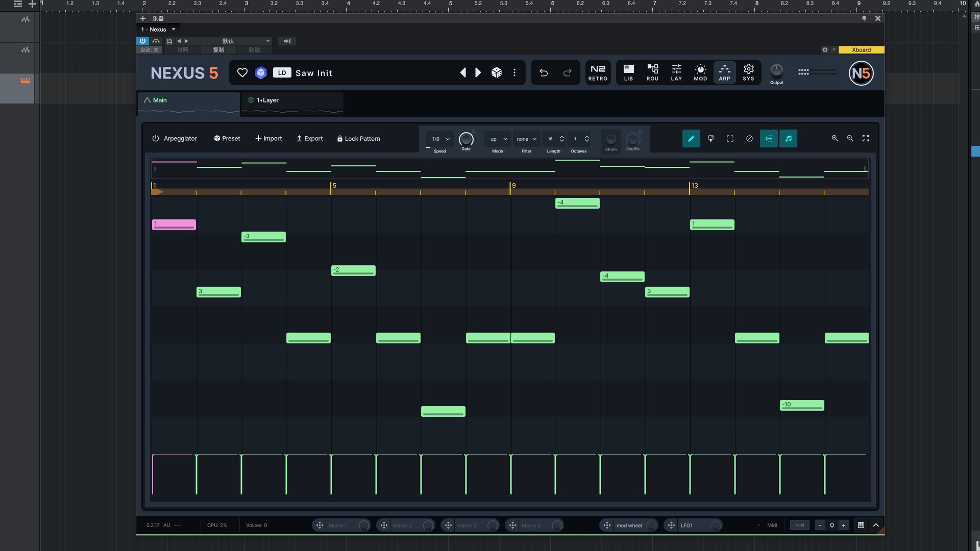Open the Preset menu in arpeggiator
The width and height of the screenshot is (980, 551).
pos(227,139)
